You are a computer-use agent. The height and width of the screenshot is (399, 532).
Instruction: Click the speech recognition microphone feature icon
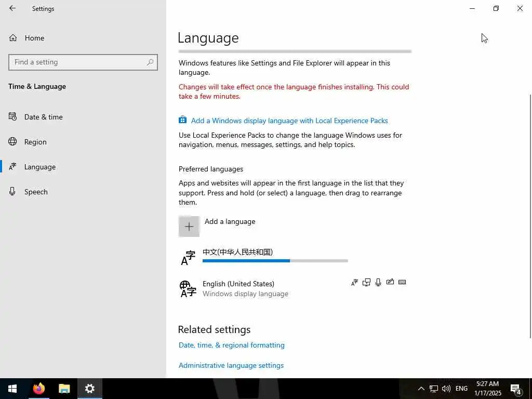378,282
